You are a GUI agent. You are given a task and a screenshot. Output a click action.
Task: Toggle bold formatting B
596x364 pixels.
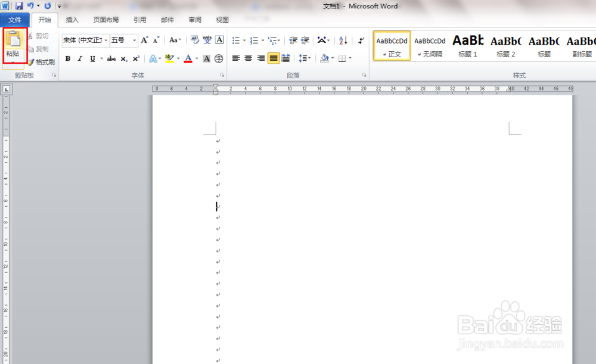click(x=68, y=58)
